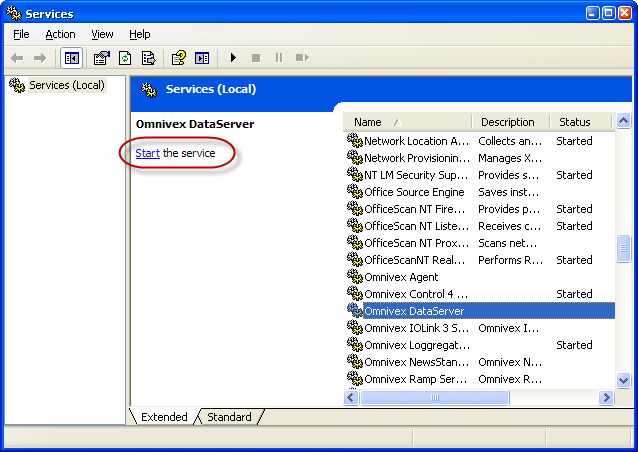The image size is (638, 452).
Task: Click gear icon of Network Location A... row
Action: (x=354, y=141)
